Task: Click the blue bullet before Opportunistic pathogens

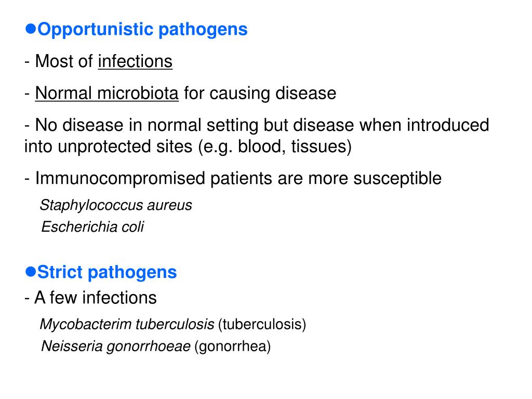Action: [31, 29]
